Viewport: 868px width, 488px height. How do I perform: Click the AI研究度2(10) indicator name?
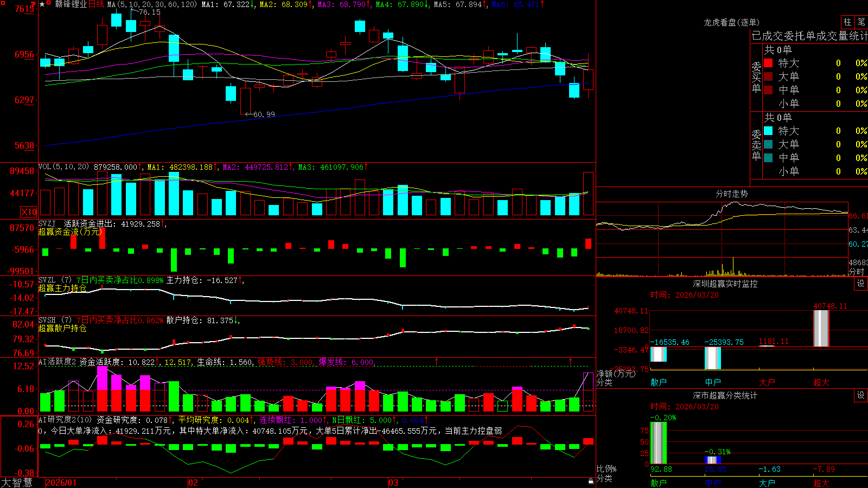tap(65, 420)
